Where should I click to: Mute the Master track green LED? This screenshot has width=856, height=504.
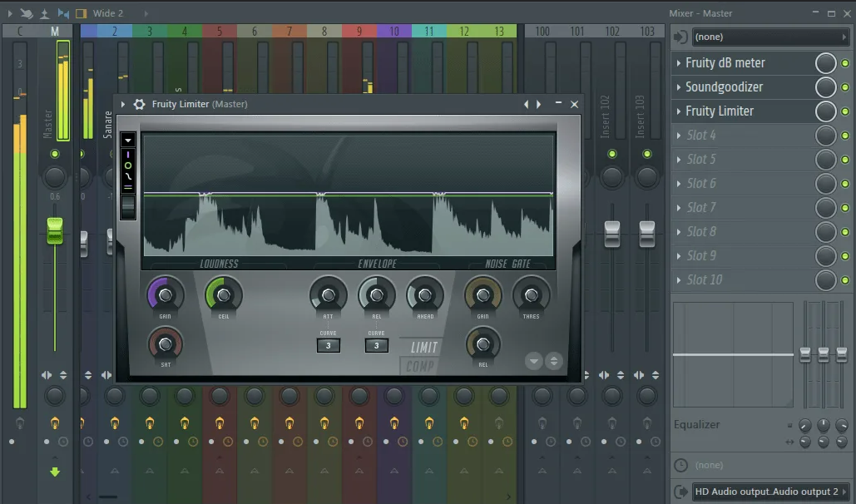tap(55, 154)
